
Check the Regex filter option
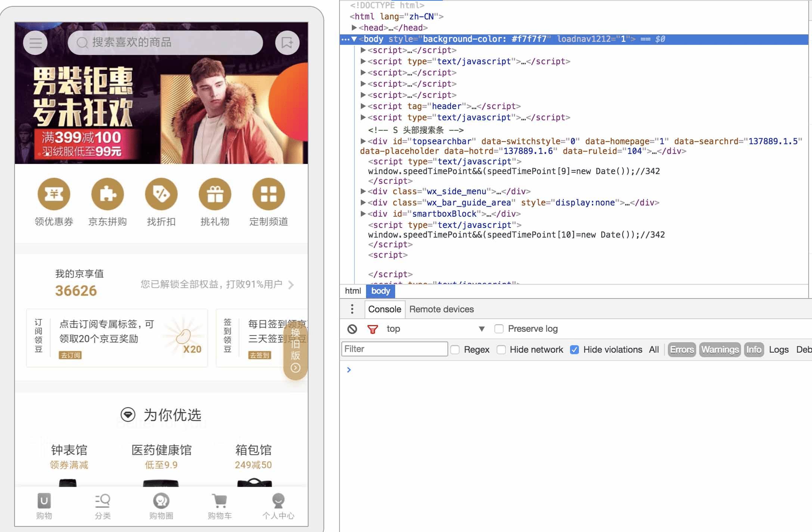[x=455, y=350]
